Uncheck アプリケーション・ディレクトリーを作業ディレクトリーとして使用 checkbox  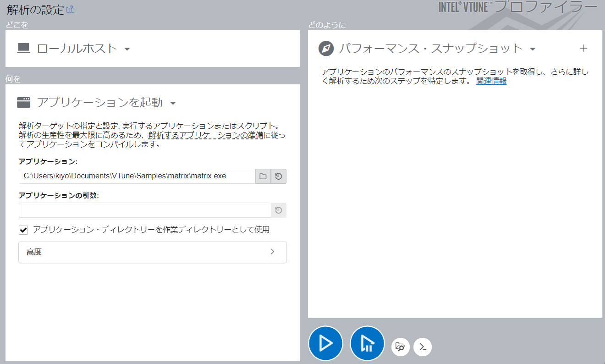point(24,230)
